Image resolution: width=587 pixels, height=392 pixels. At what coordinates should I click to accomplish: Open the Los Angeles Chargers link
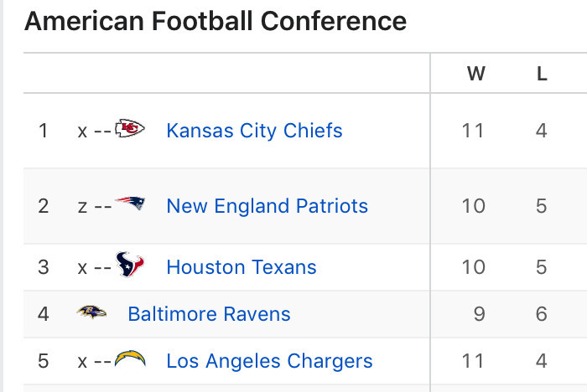click(x=269, y=361)
